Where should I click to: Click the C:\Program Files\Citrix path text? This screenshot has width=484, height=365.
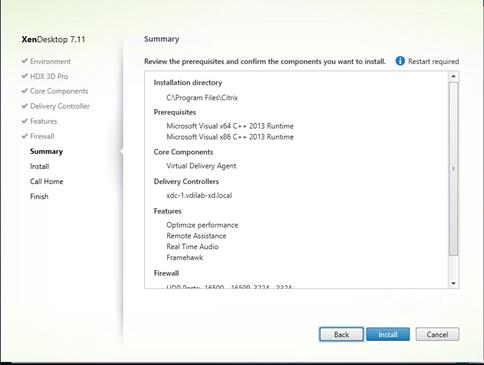202,98
